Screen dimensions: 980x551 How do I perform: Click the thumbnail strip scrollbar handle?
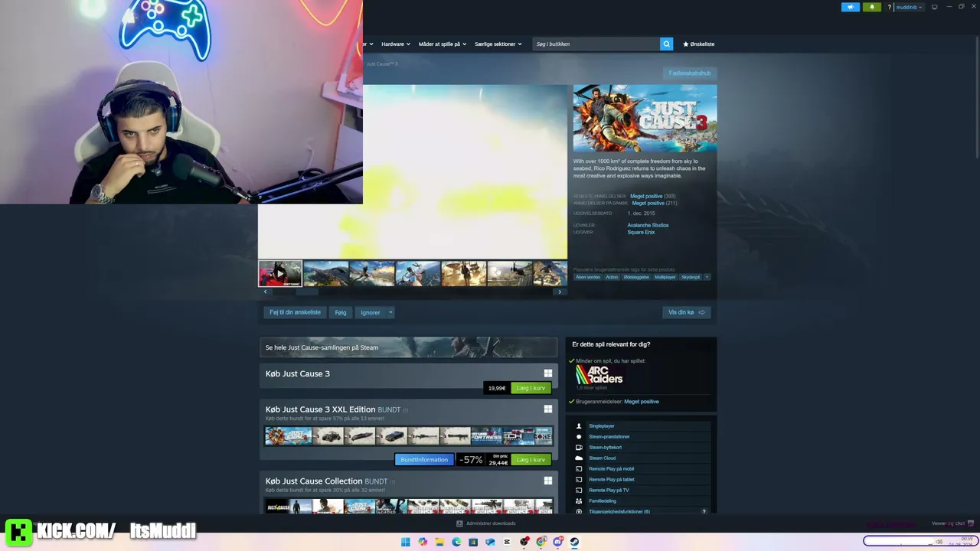pyautogui.click(x=306, y=292)
